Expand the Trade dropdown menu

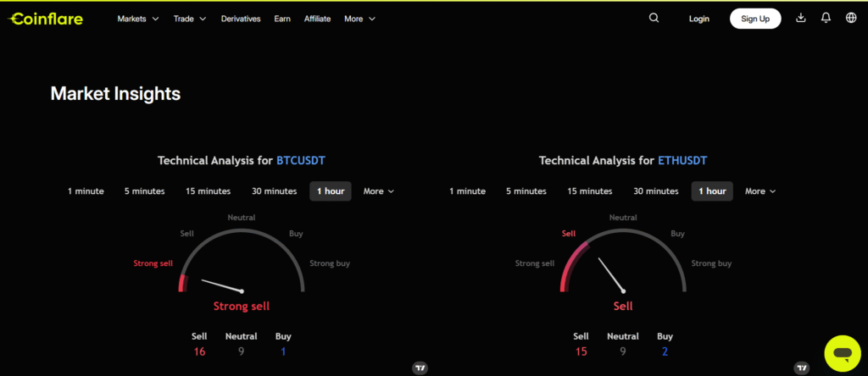(x=189, y=19)
